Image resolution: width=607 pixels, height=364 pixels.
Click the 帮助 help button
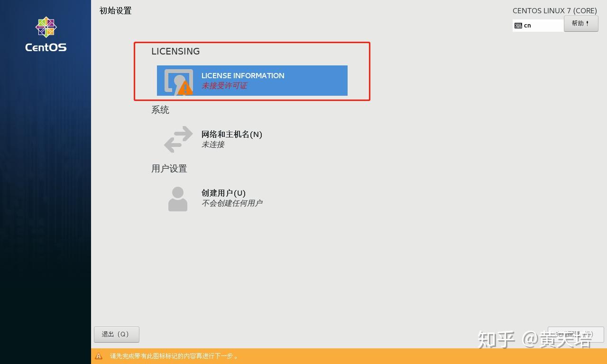581,24
